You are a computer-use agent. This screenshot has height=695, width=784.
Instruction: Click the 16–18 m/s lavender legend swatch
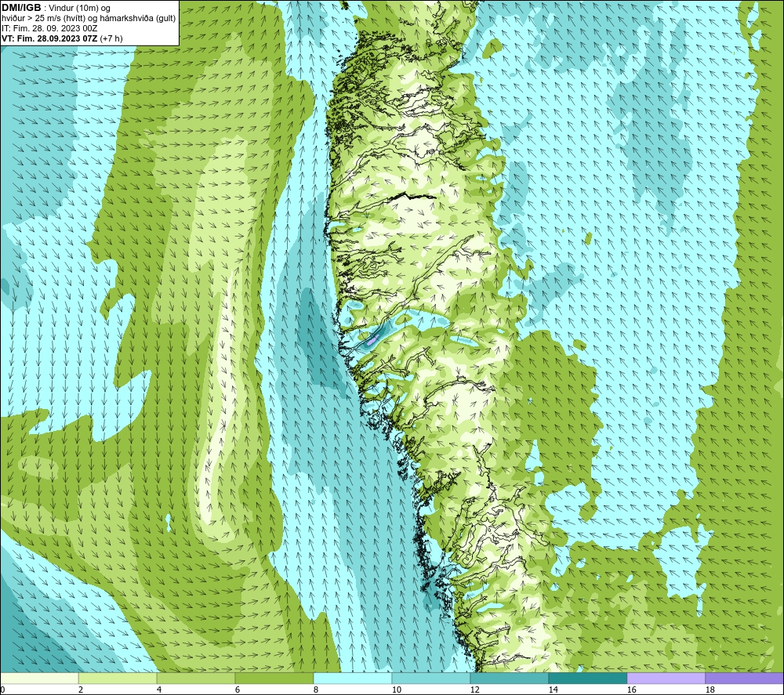[x=666, y=678]
